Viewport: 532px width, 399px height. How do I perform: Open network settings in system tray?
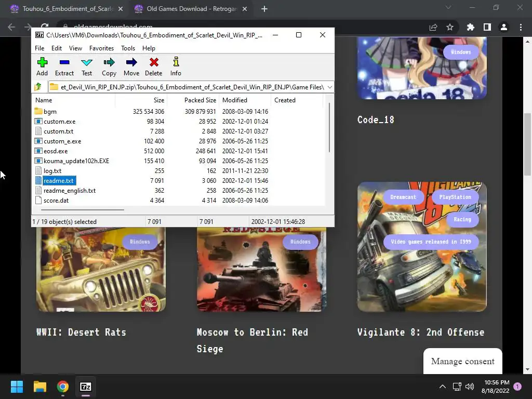point(457,387)
